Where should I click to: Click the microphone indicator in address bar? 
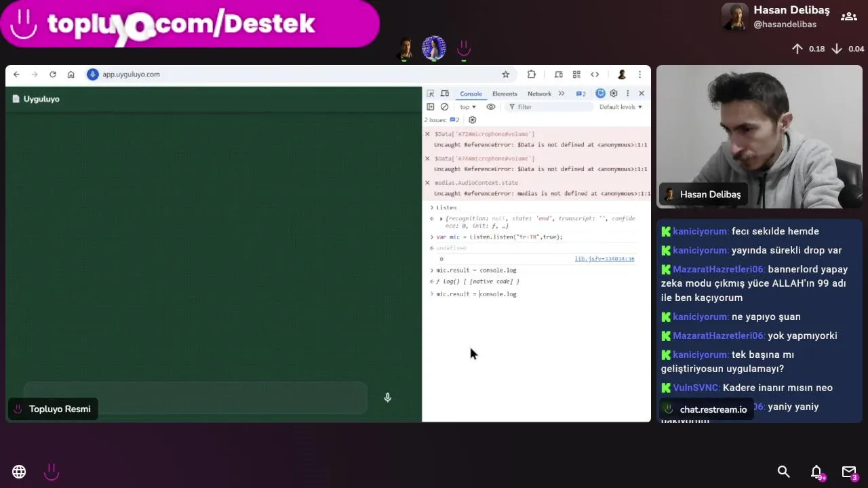tap(93, 75)
